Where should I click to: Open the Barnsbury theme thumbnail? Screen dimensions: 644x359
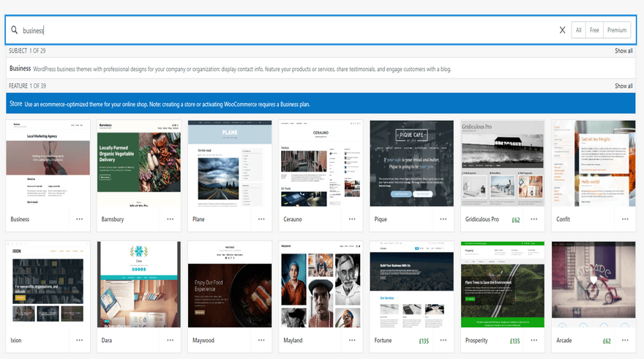(x=139, y=163)
